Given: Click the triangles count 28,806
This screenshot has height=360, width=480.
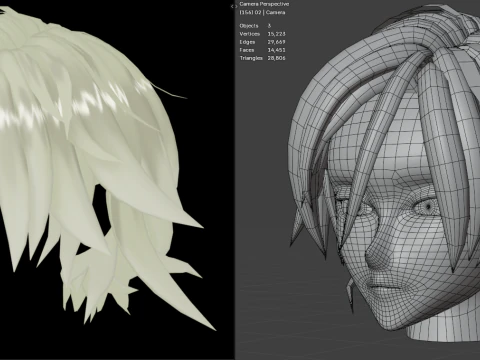Looking at the screenshot, I should point(276,58).
